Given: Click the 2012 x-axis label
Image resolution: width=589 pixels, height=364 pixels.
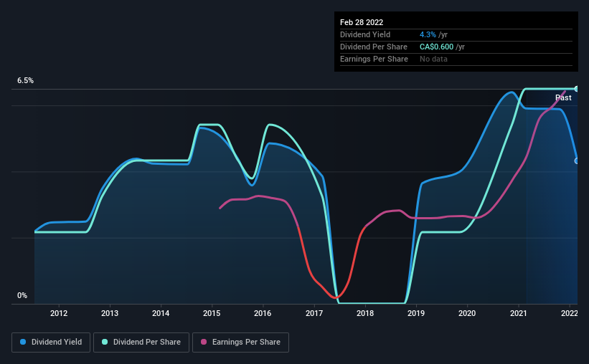Looking at the screenshot, I should (x=59, y=313).
